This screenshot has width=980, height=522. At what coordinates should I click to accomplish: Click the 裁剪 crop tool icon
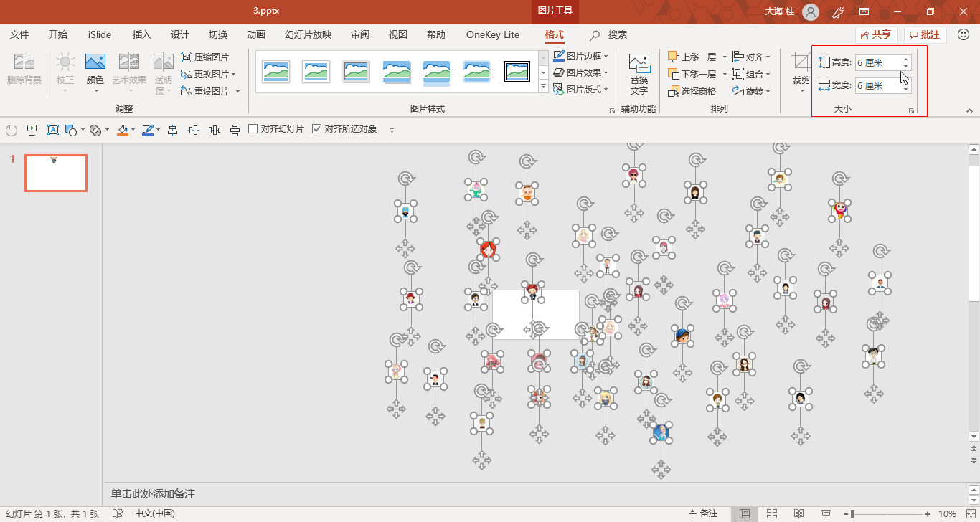(x=801, y=62)
